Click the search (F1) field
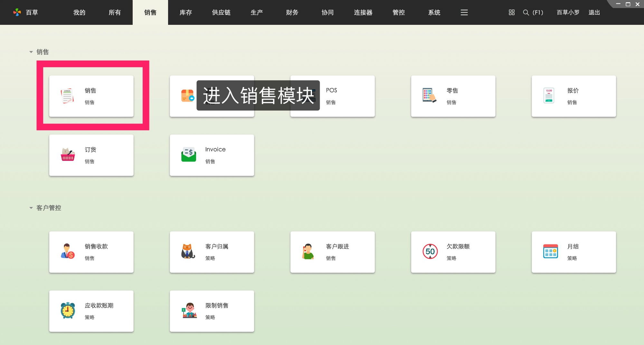644x345 pixels. click(x=533, y=12)
